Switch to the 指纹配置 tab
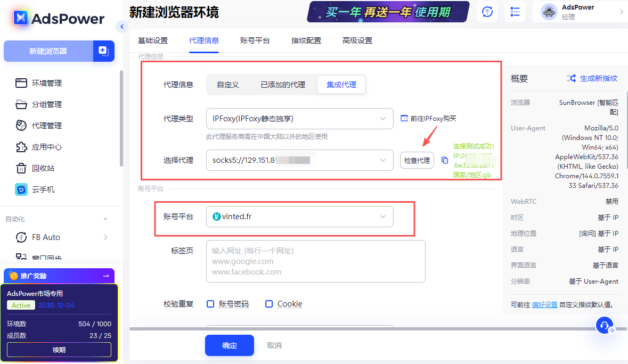The image size is (628, 364). [x=306, y=40]
